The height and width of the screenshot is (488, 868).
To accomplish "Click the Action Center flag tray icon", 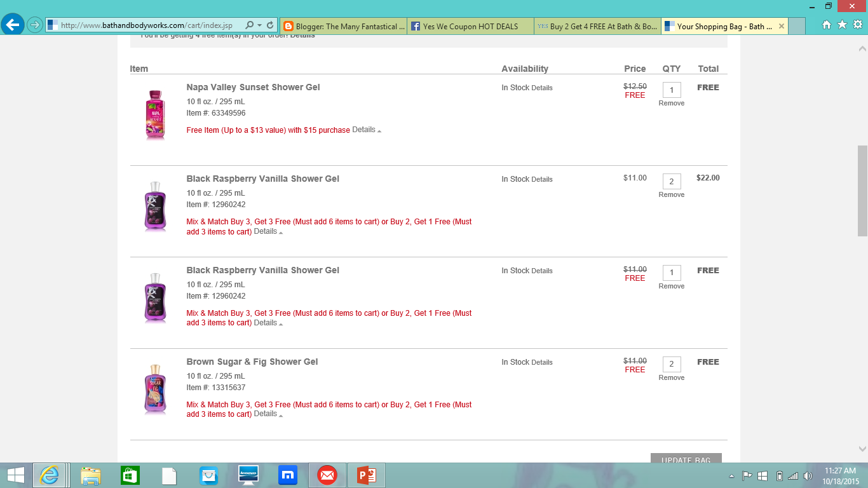I will (747, 475).
